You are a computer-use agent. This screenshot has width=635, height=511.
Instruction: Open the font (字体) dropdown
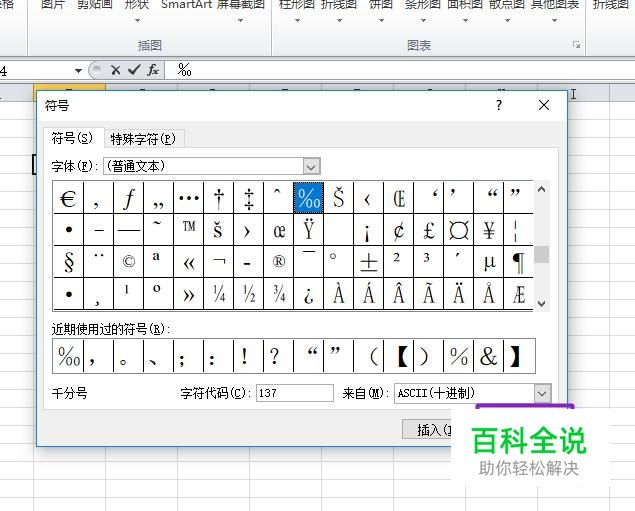click(311, 166)
